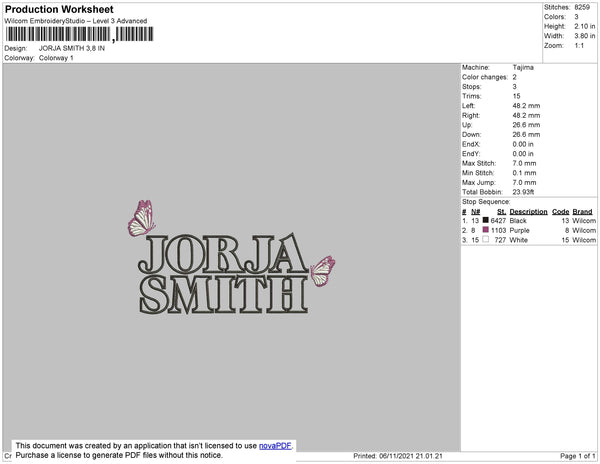600x464 pixels.
Task: Click the 'Purple' description text
Action: coord(519,230)
